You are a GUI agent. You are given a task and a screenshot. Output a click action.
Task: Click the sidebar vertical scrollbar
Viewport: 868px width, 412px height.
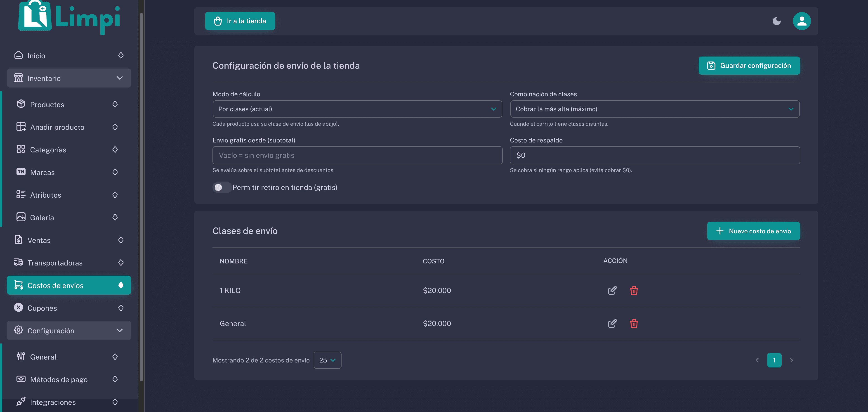coord(142,197)
